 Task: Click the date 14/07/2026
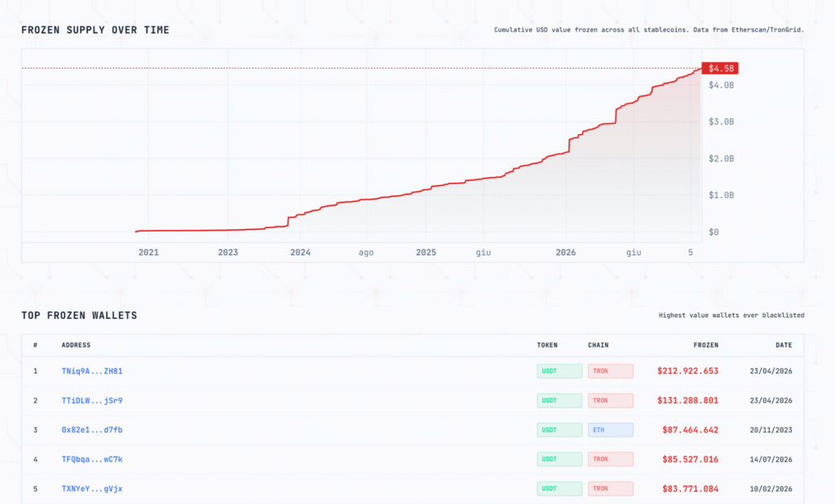[x=771, y=459]
